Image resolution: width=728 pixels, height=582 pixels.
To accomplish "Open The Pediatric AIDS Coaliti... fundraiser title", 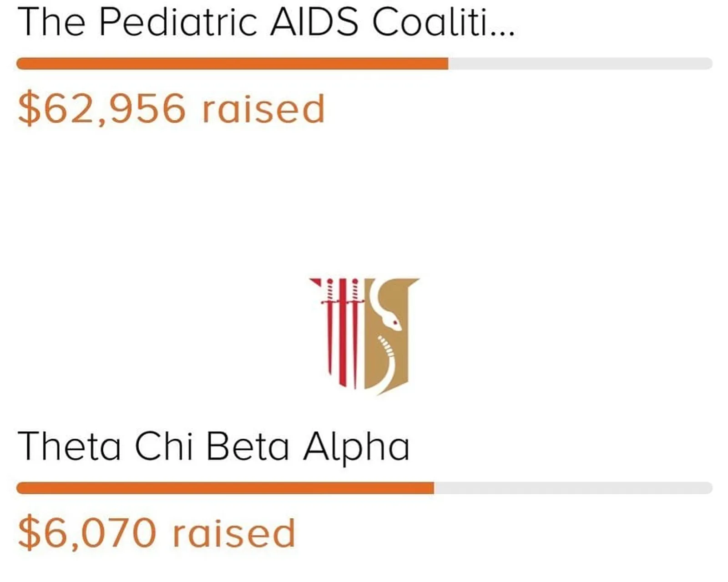I will pyautogui.click(x=266, y=22).
